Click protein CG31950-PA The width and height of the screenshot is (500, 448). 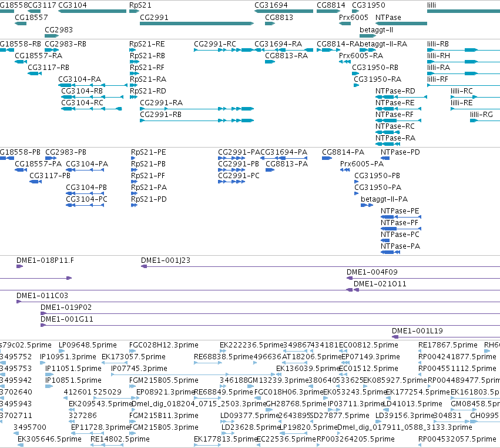click(x=378, y=188)
